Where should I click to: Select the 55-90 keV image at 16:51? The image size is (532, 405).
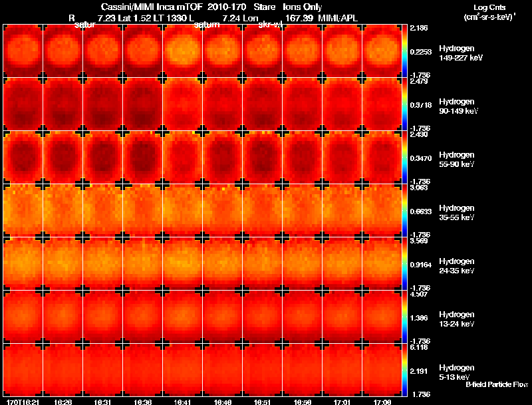262,158
